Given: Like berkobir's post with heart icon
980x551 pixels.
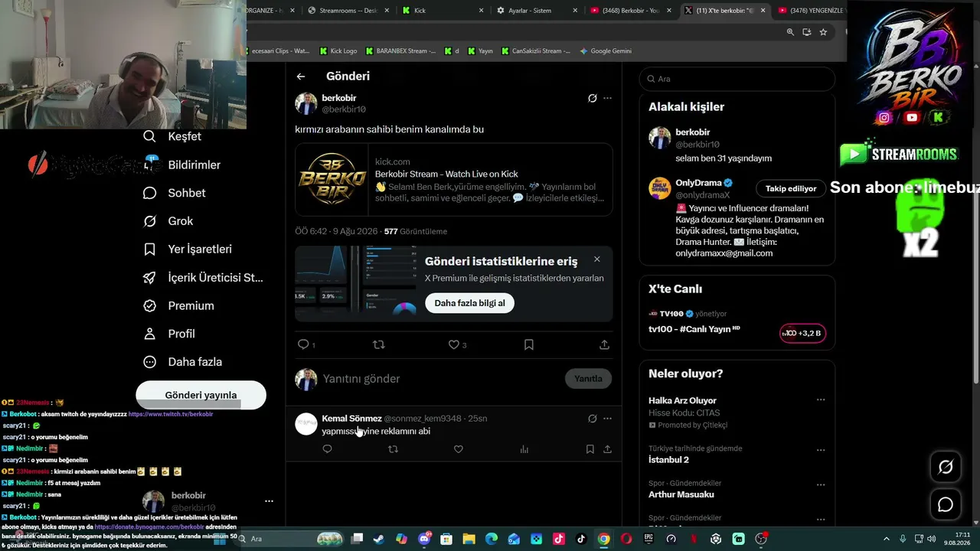Looking at the screenshot, I should click(x=453, y=344).
